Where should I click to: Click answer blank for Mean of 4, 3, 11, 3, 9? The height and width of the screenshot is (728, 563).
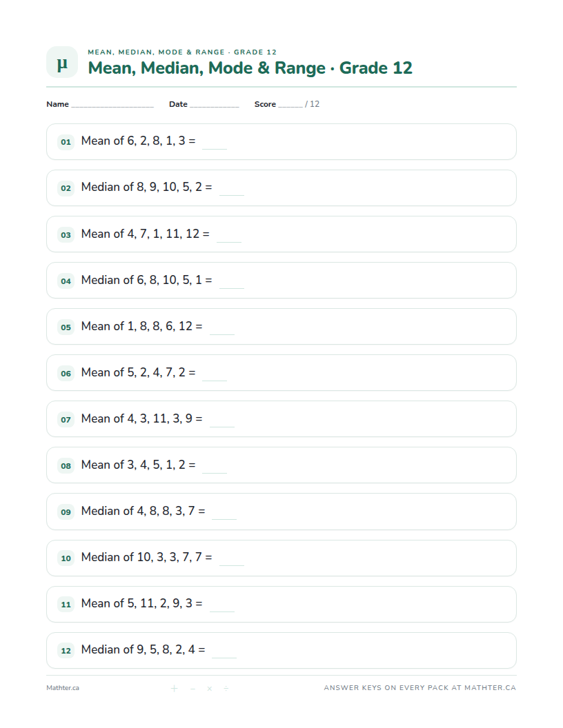[x=222, y=426]
